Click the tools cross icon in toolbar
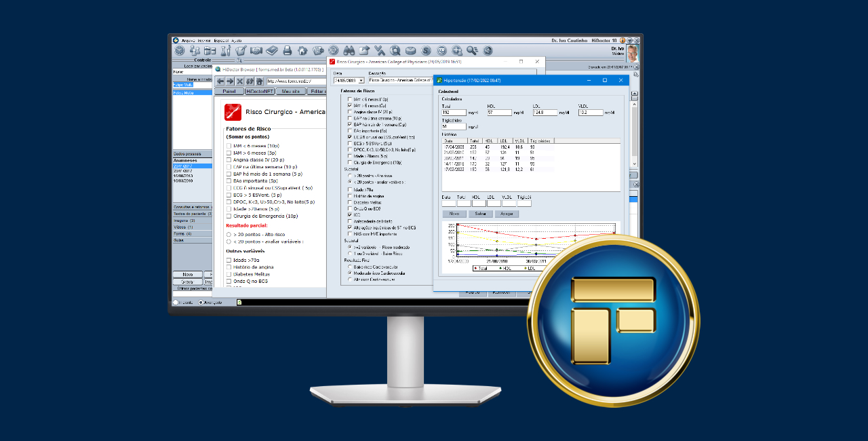868x441 pixels. (380, 50)
